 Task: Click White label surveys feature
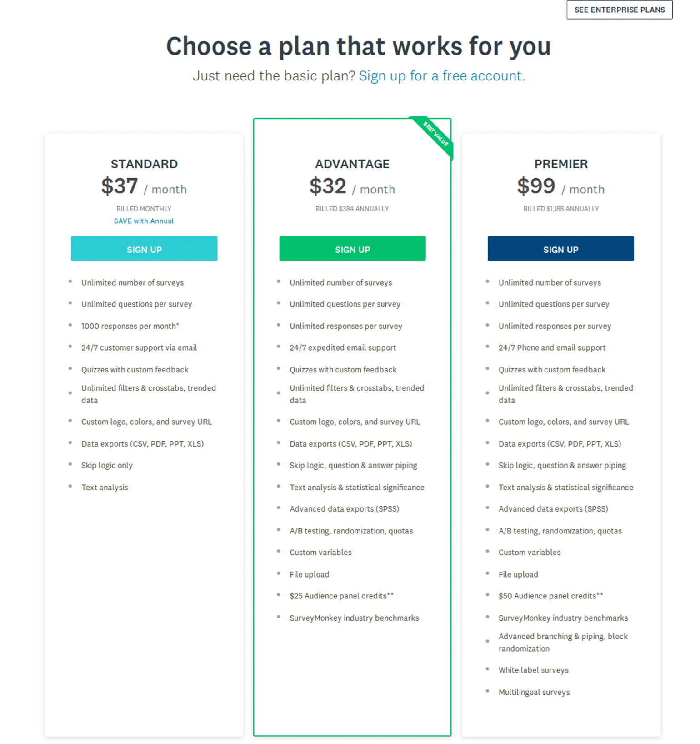click(x=533, y=670)
